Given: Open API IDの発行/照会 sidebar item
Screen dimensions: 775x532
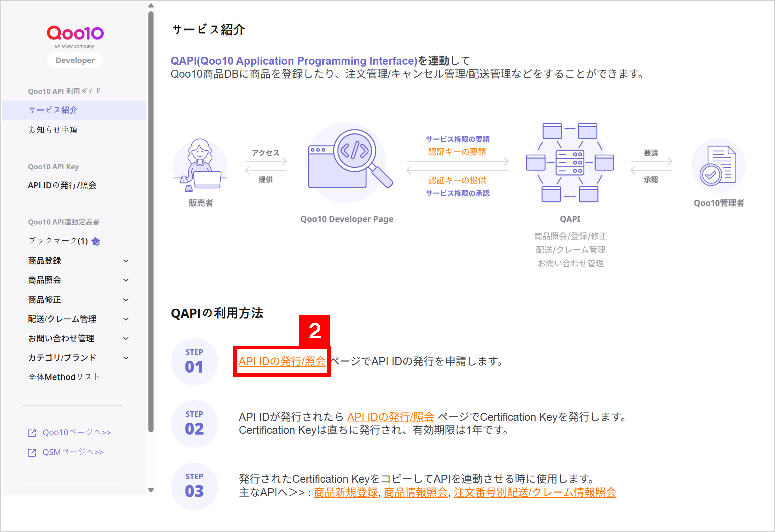Looking at the screenshot, I should (x=62, y=185).
